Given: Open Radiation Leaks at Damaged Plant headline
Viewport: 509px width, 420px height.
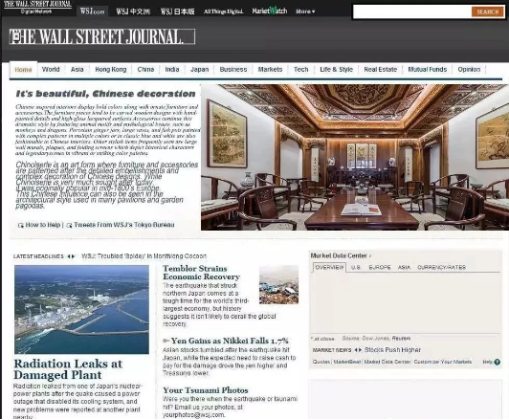Looking at the screenshot, I should [x=68, y=369].
